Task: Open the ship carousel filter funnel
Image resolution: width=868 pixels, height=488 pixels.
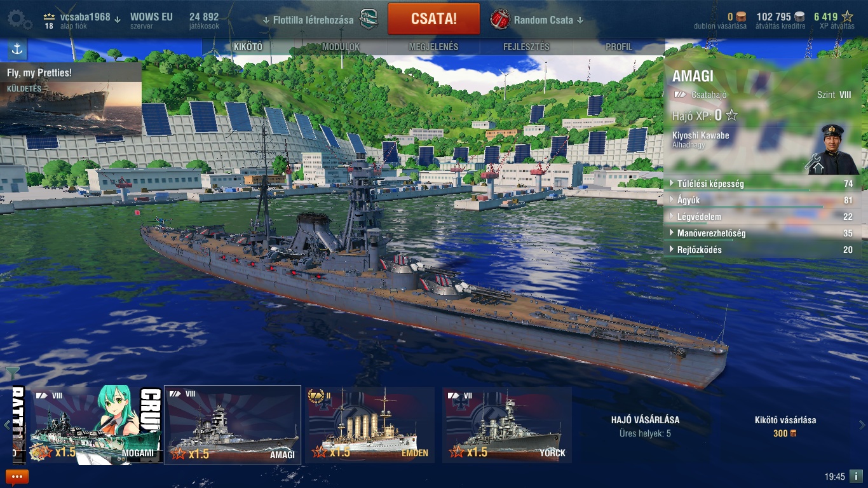Action: click(12, 372)
